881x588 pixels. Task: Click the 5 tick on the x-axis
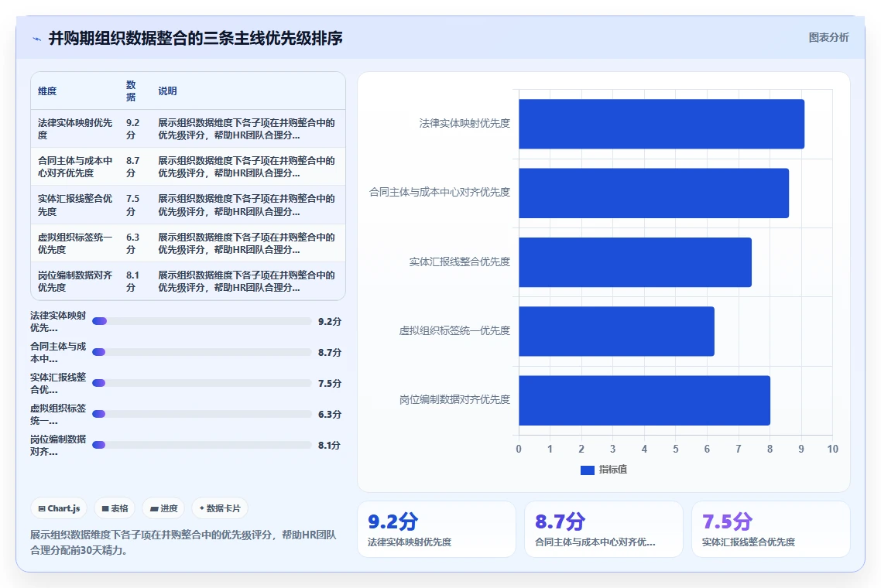pos(676,449)
